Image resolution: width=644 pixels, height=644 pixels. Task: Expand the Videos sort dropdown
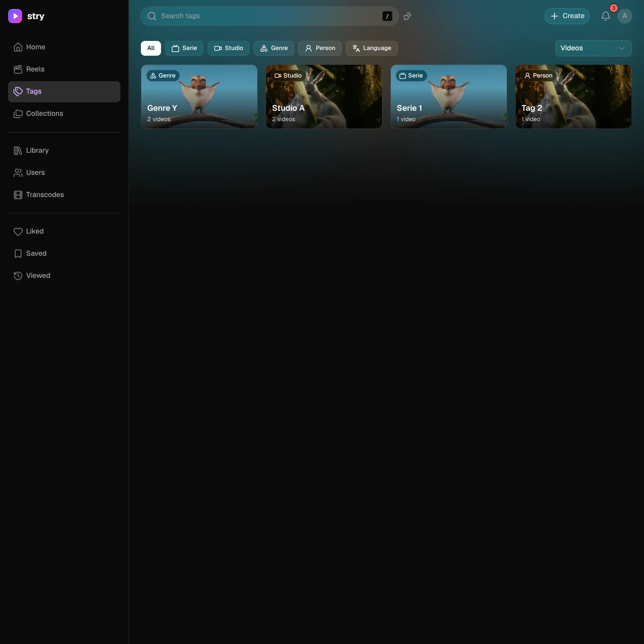(593, 48)
